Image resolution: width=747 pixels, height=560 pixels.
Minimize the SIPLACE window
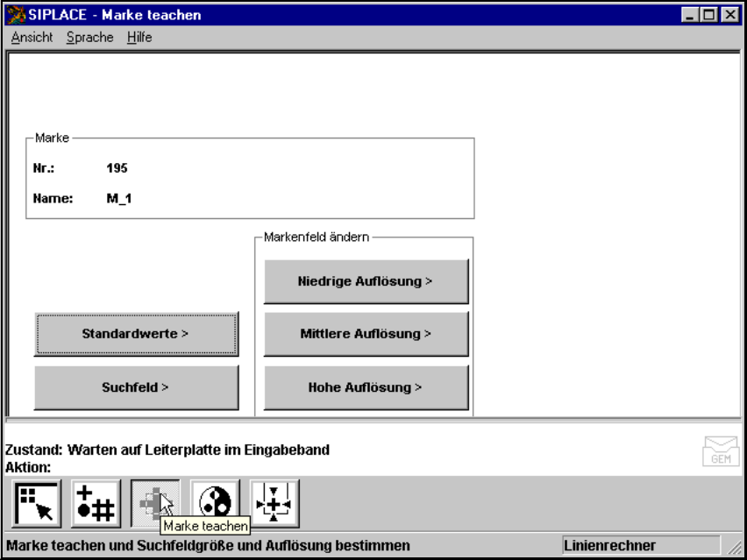689,15
